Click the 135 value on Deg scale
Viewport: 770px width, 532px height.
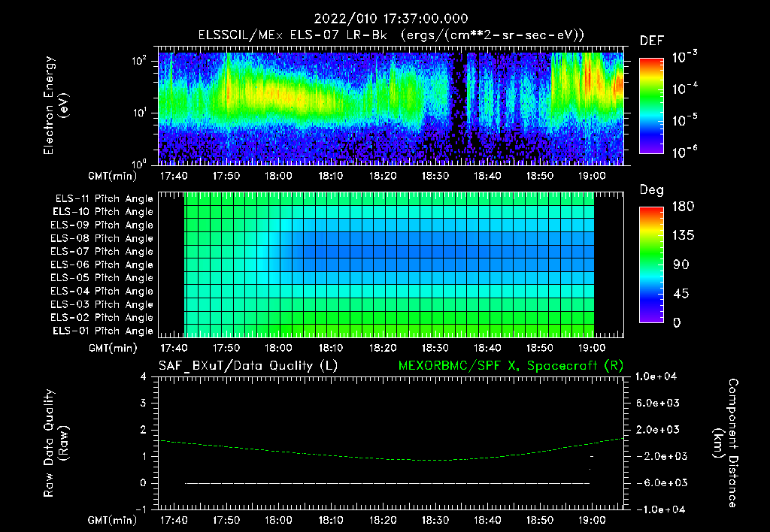[683, 235]
